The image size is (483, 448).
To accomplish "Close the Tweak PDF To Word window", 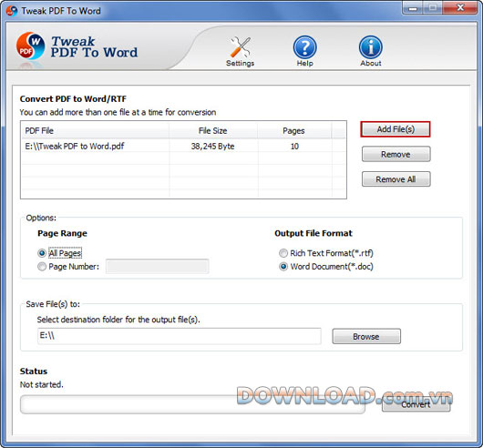I will point(460,8).
